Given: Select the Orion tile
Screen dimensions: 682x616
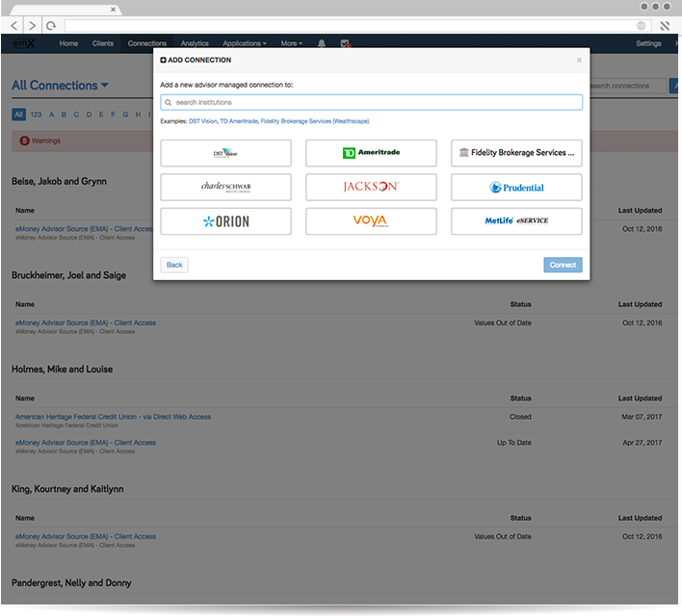Looking at the screenshot, I should 225,221.
